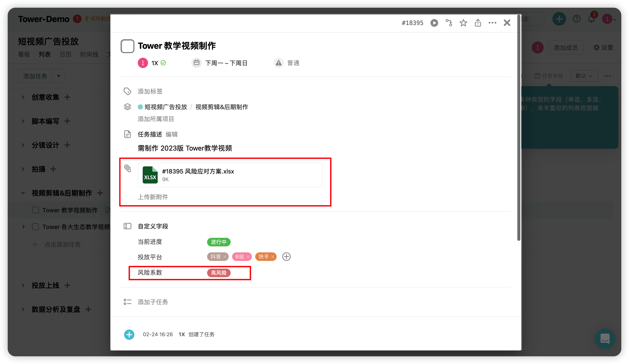The width and height of the screenshot is (629, 364).
Task: Add a task to 创意收集 with plus
Action: (x=67, y=97)
